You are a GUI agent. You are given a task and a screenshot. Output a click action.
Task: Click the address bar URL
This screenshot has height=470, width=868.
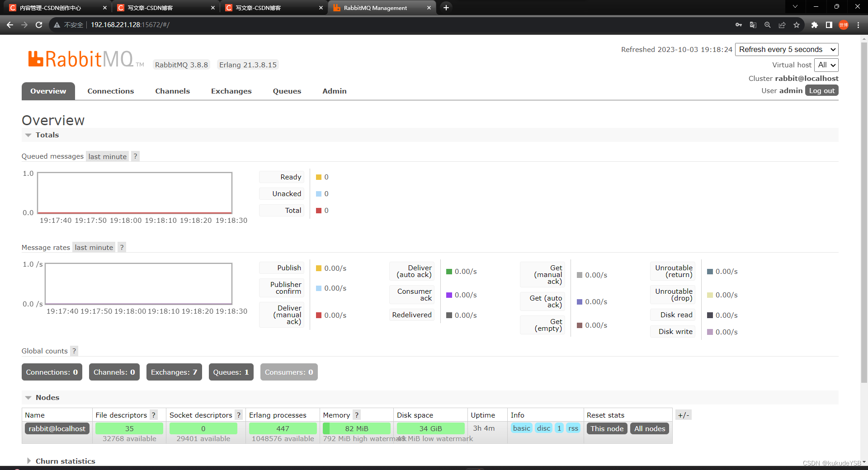(x=130, y=25)
